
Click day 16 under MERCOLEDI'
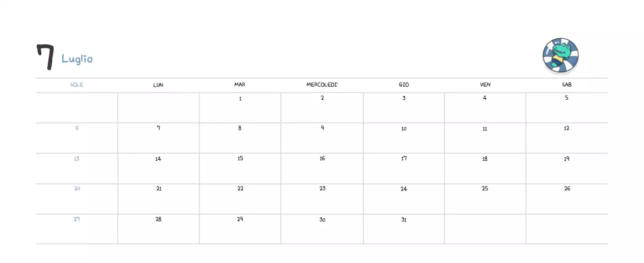click(322, 168)
